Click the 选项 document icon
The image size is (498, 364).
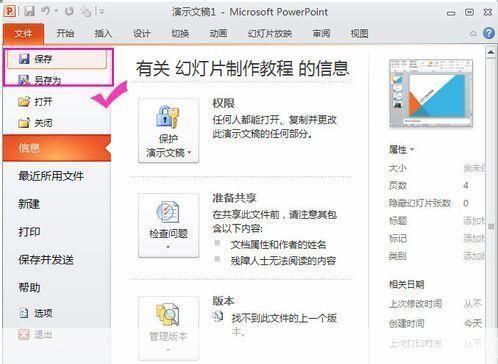tap(24, 313)
